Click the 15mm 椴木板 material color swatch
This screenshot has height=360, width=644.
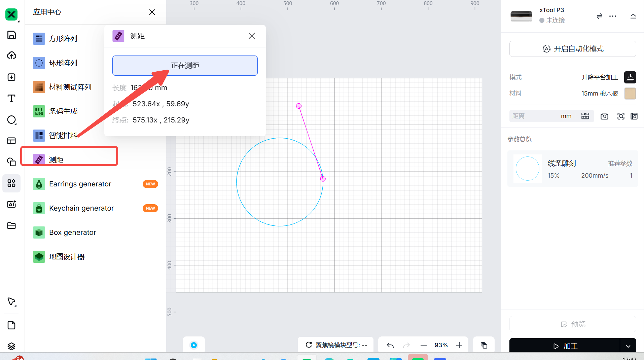(630, 94)
